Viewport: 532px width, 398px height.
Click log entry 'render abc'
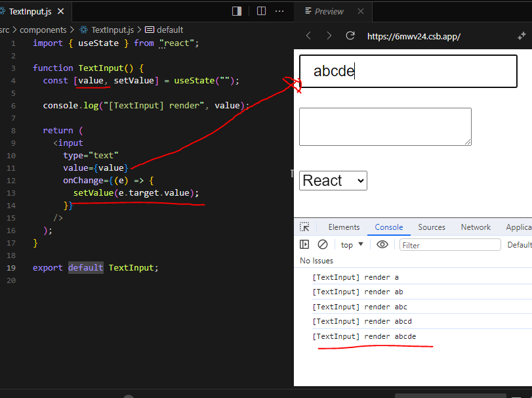point(359,307)
